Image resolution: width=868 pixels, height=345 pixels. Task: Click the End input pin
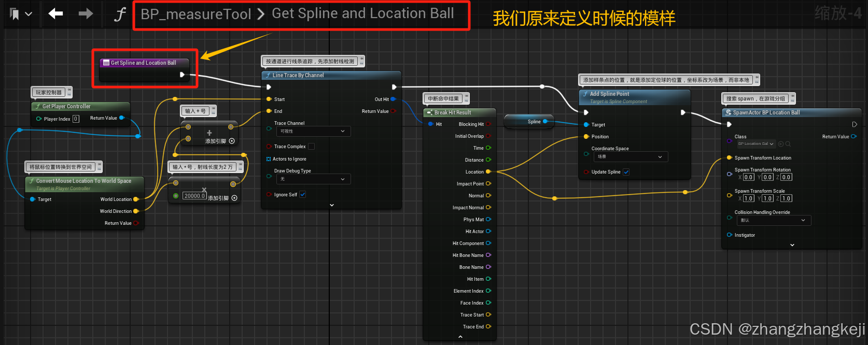click(x=269, y=111)
